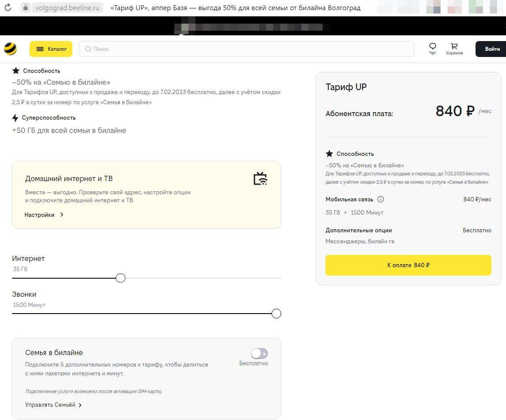The image size is (506, 420).
Task: Click the volgograd.beeline.ru address text
Action: [x=67, y=8]
